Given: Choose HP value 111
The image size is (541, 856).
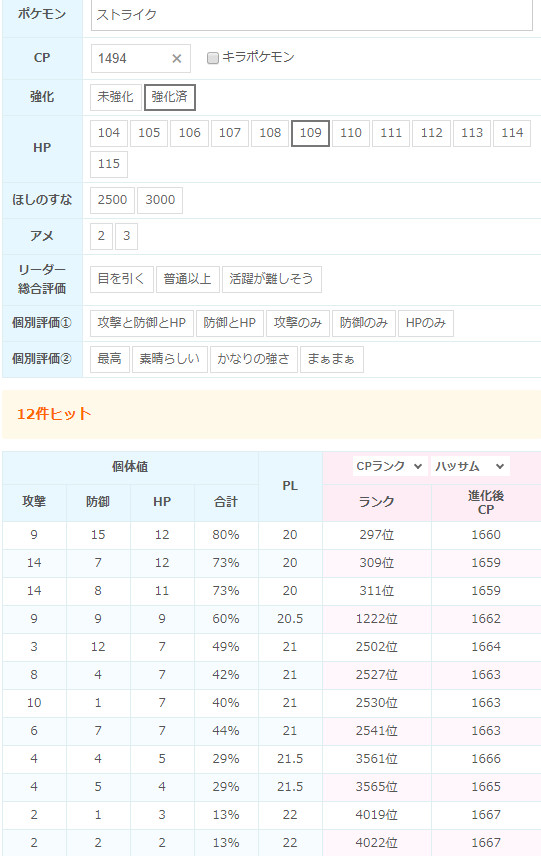Looking at the screenshot, I should 391,133.
